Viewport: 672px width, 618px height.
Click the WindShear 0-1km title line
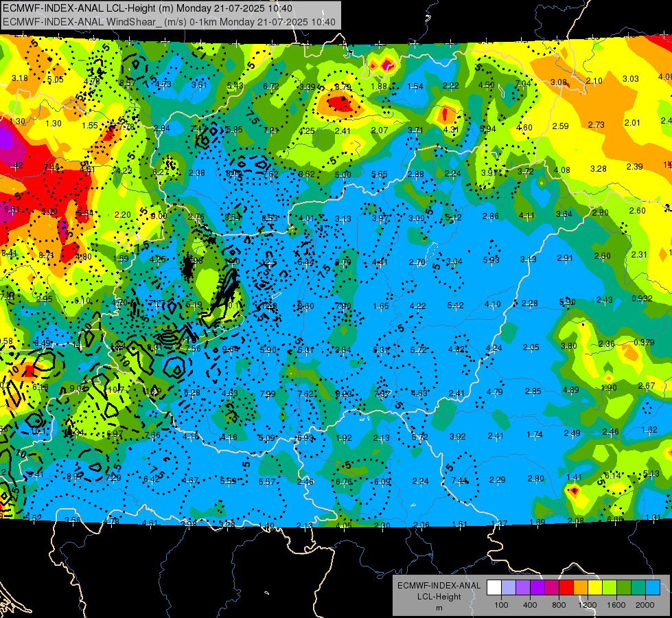click(169, 22)
